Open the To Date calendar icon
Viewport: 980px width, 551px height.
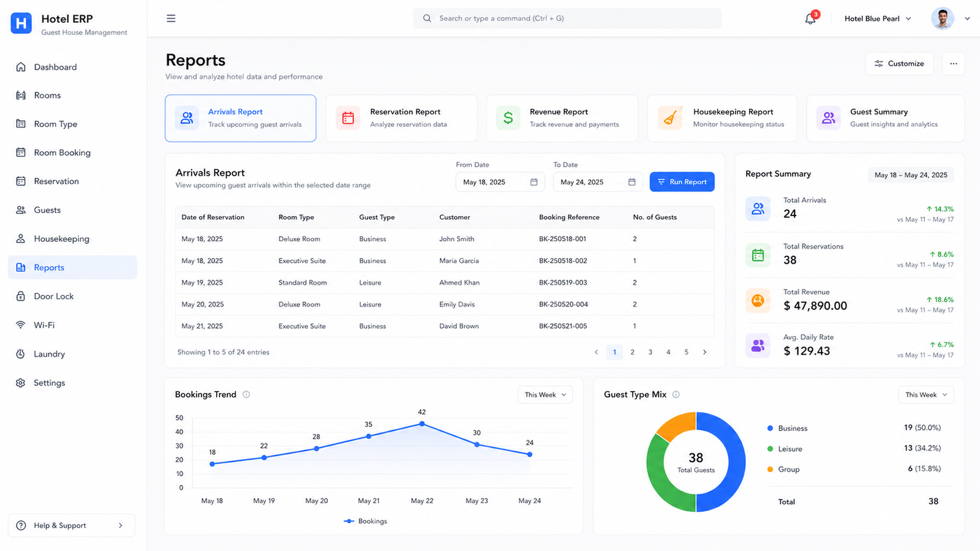coord(631,182)
